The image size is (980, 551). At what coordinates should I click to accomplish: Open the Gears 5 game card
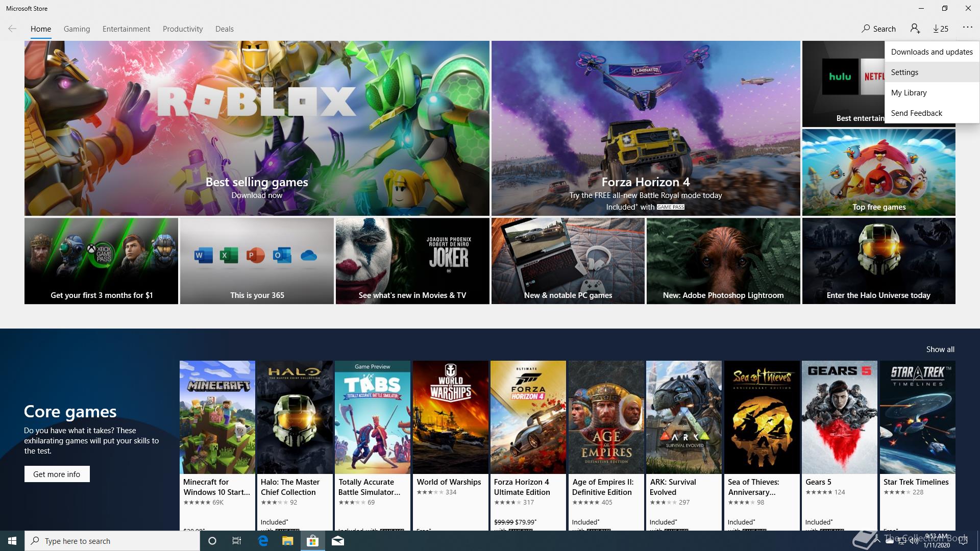click(x=840, y=445)
